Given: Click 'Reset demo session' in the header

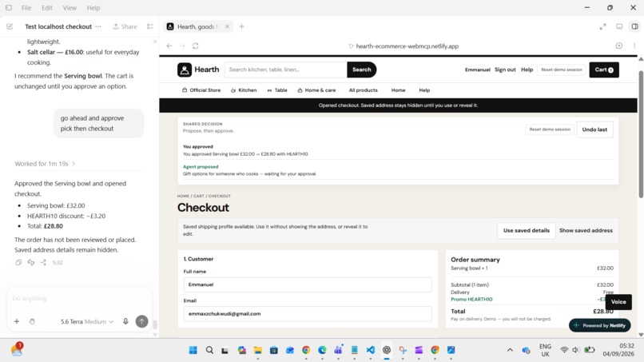Looking at the screenshot, I should (562, 70).
